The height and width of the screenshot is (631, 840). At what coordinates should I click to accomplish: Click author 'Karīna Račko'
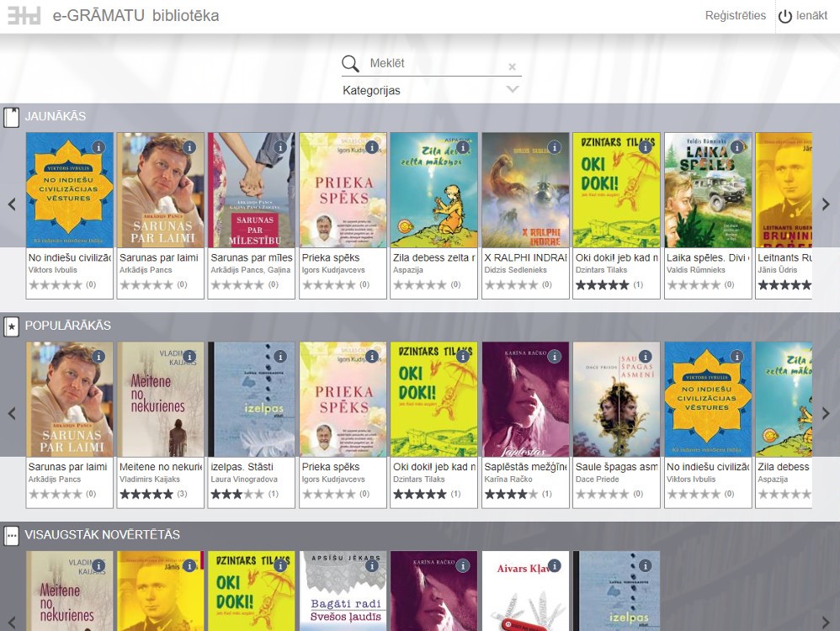[x=508, y=479]
